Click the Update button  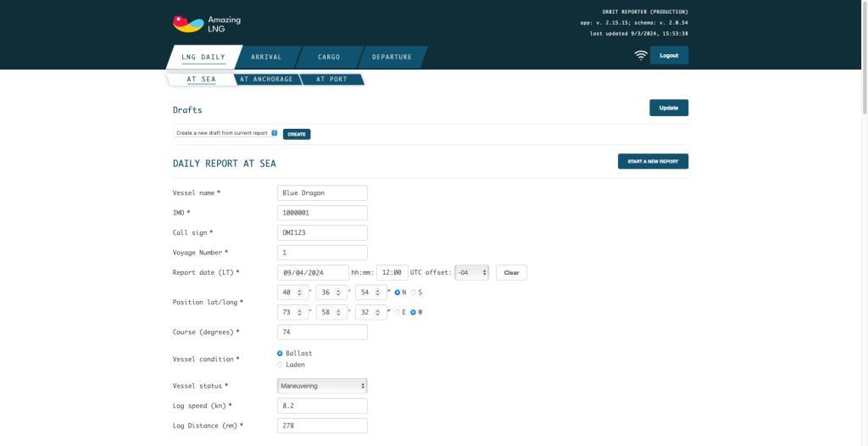tap(669, 108)
